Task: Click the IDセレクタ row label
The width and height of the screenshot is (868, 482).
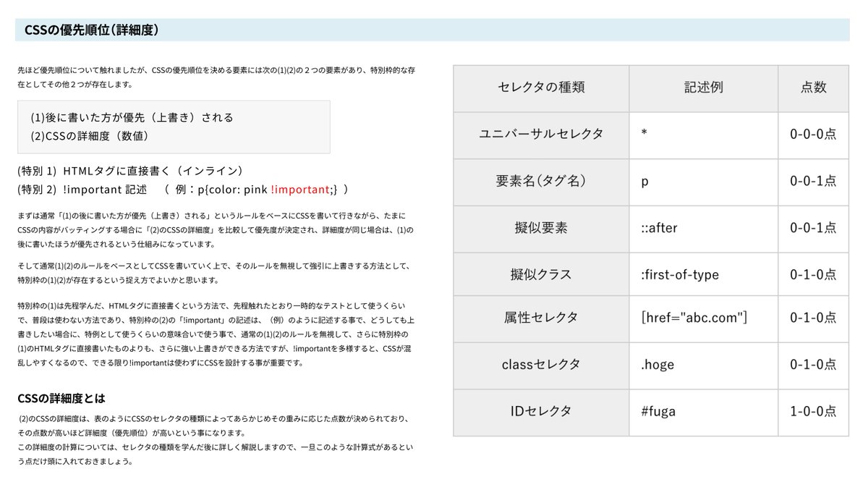Action: coord(540,411)
